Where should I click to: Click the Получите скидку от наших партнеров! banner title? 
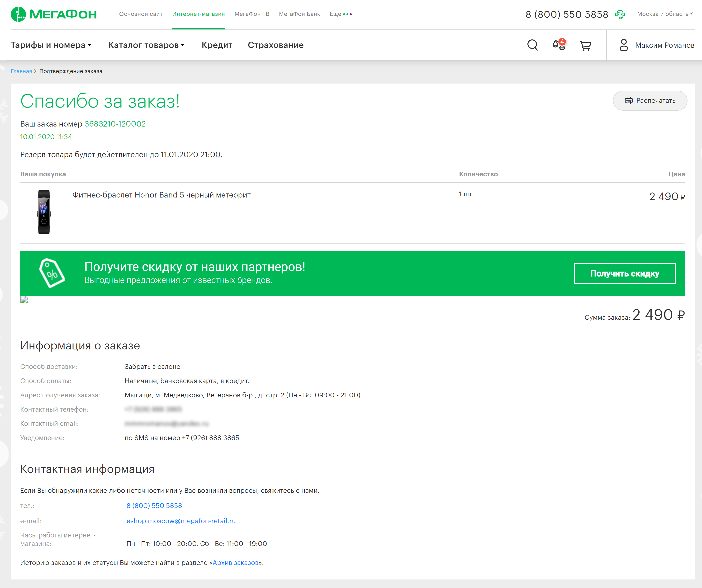[194, 267]
